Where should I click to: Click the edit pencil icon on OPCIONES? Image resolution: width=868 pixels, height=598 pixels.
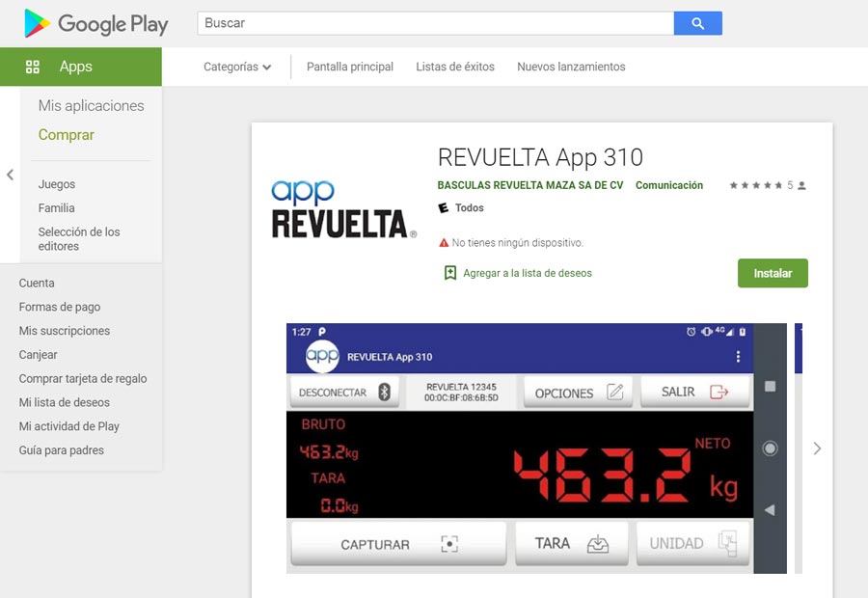click(x=614, y=392)
